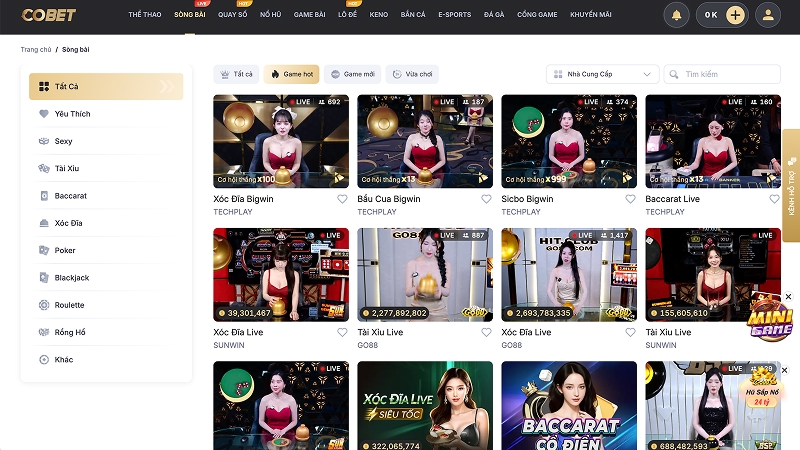800x450 pixels.
Task: Open the Nhà Cung Cấp dropdown
Action: coord(602,74)
